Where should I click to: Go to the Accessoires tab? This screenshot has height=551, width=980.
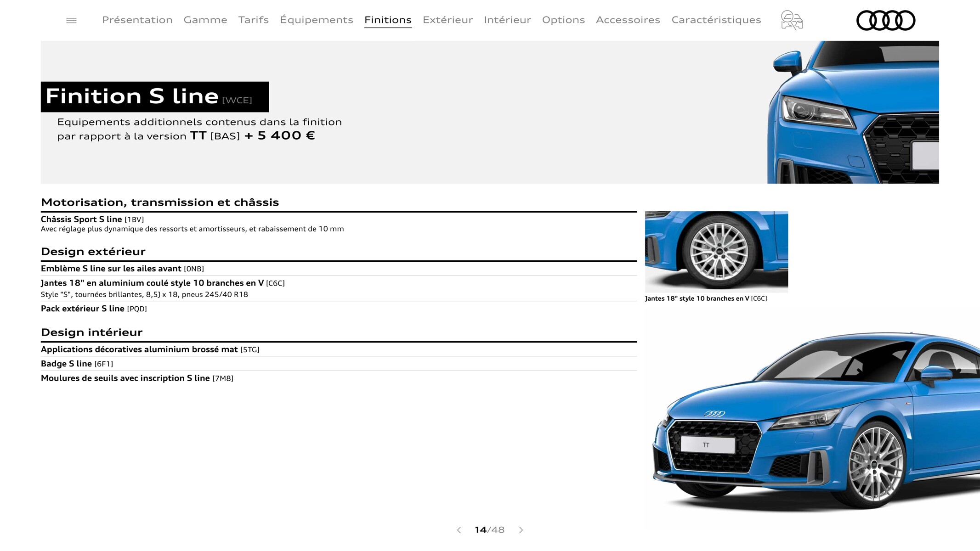click(628, 20)
